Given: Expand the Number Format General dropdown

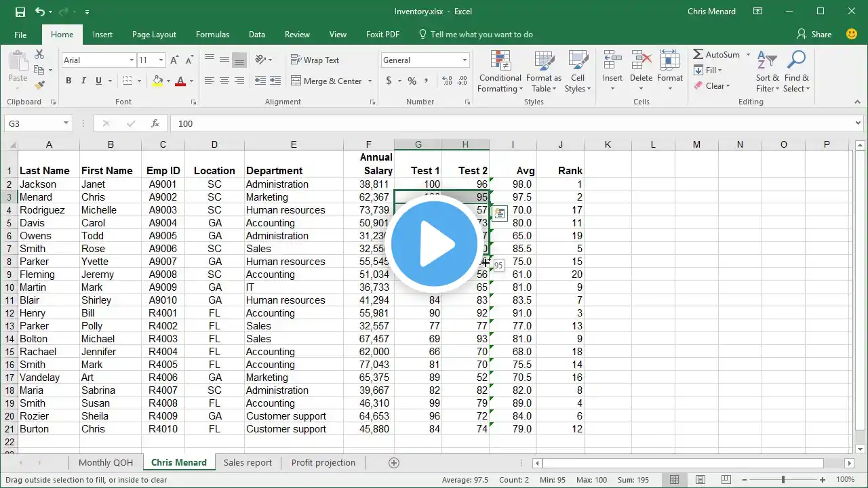Looking at the screenshot, I should tap(465, 60).
